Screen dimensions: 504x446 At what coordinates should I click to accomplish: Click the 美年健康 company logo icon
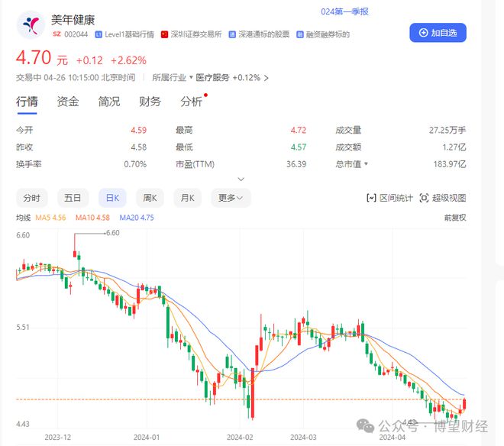click(31, 24)
